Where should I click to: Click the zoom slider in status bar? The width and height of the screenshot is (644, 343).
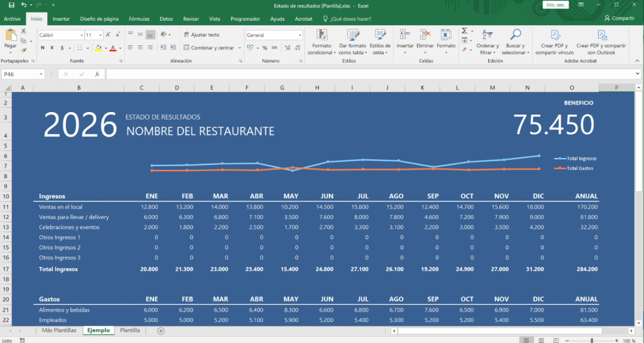pos(591,340)
